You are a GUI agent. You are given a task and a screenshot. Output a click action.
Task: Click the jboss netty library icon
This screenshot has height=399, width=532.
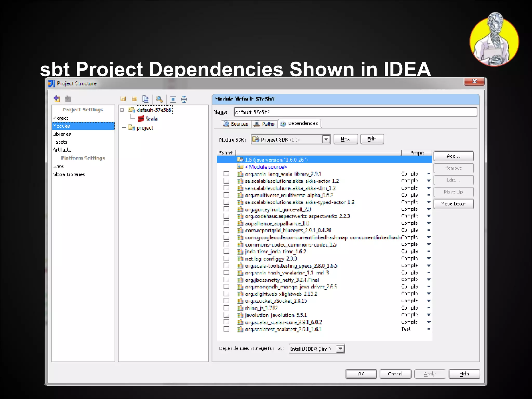pos(240,280)
